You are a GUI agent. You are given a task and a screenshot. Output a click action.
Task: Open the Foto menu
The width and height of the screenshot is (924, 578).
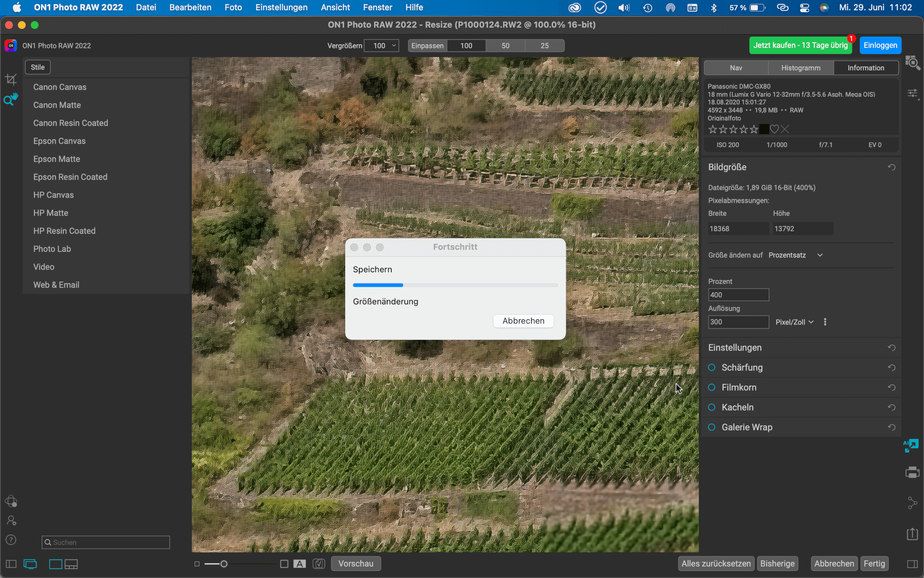coord(233,7)
